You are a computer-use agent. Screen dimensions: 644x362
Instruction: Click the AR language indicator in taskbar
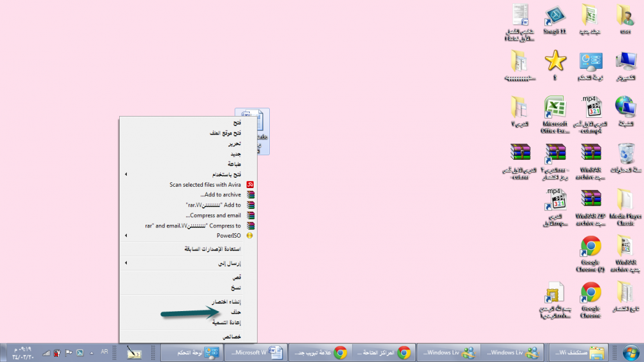coord(104,352)
